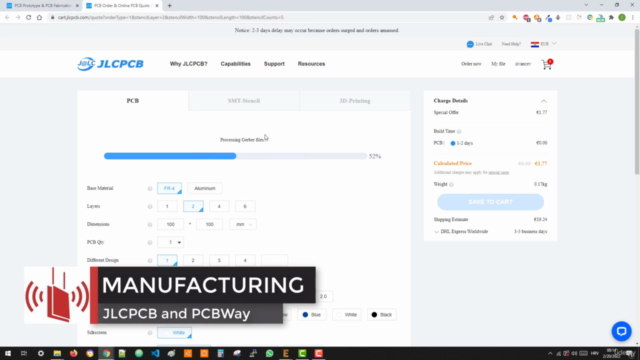Open the Resources menu
Image resolution: width=640 pixels, height=360 pixels.
coord(311,64)
